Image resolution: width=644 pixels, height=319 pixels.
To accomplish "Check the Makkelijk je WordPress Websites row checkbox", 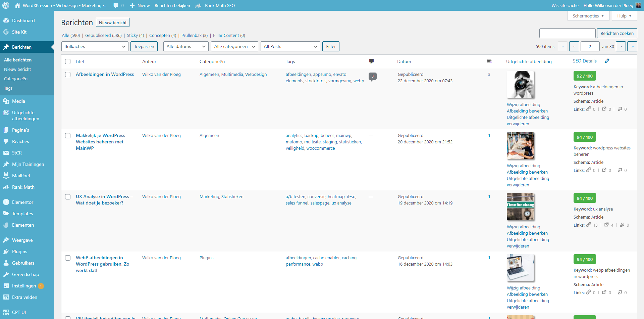I will point(68,136).
